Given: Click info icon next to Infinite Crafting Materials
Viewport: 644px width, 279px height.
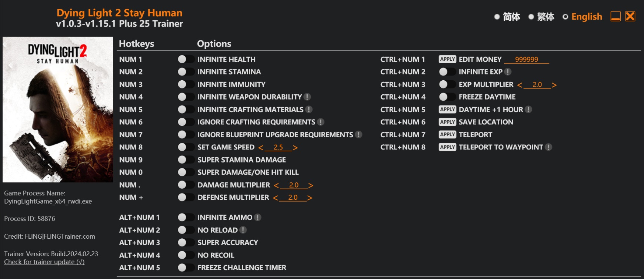Looking at the screenshot, I should (x=309, y=110).
